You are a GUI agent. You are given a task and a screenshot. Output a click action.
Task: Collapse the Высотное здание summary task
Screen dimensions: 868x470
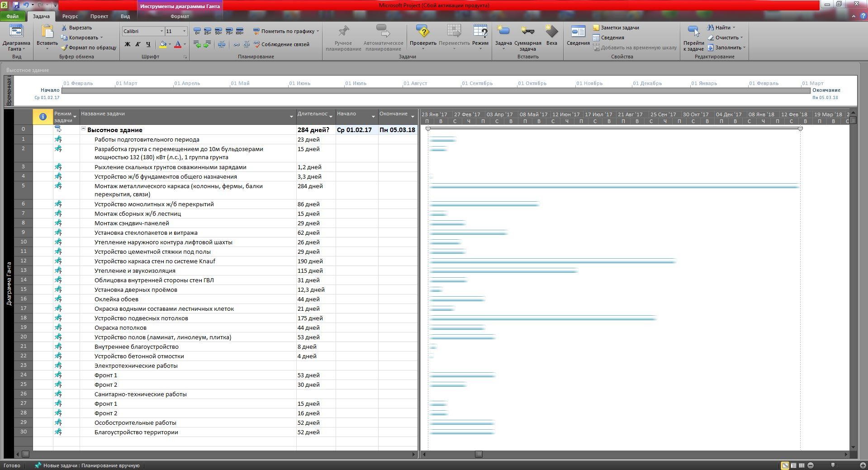[83, 129]
